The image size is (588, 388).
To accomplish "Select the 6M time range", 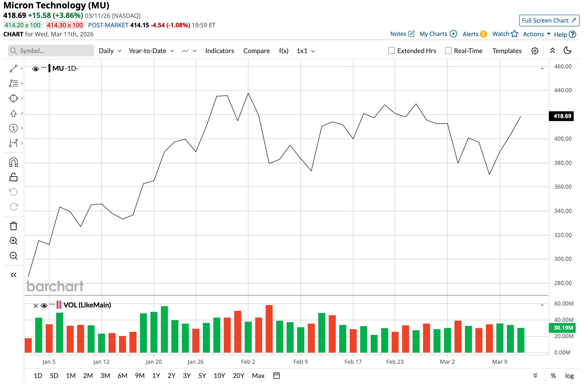I will (122, 376).
